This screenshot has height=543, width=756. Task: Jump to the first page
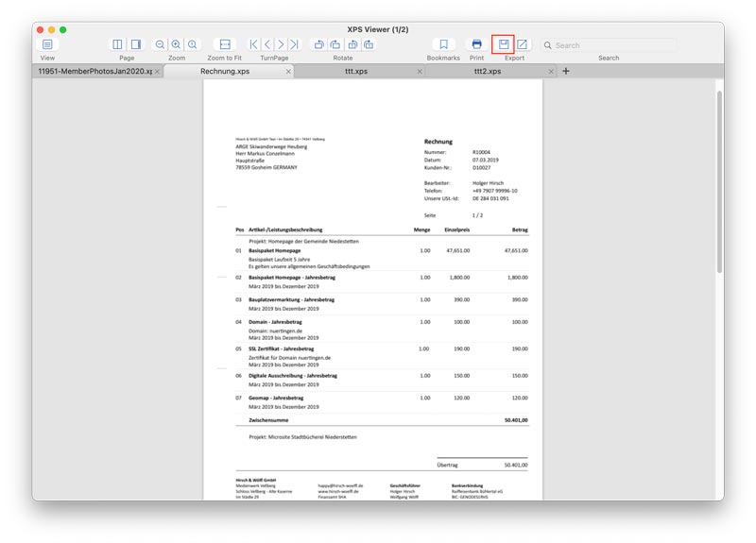[x=254, y=44]
